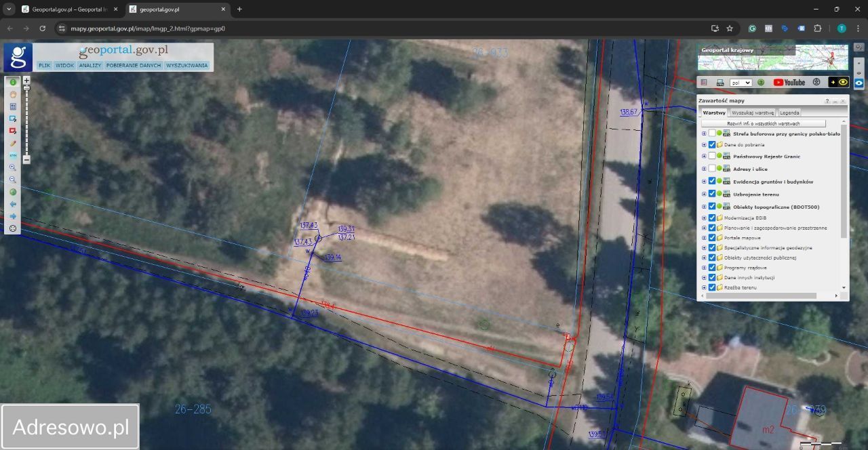Open the POBIERANIE DANYCH menu
Screen dimensions: 868x450
click(134, 66)
